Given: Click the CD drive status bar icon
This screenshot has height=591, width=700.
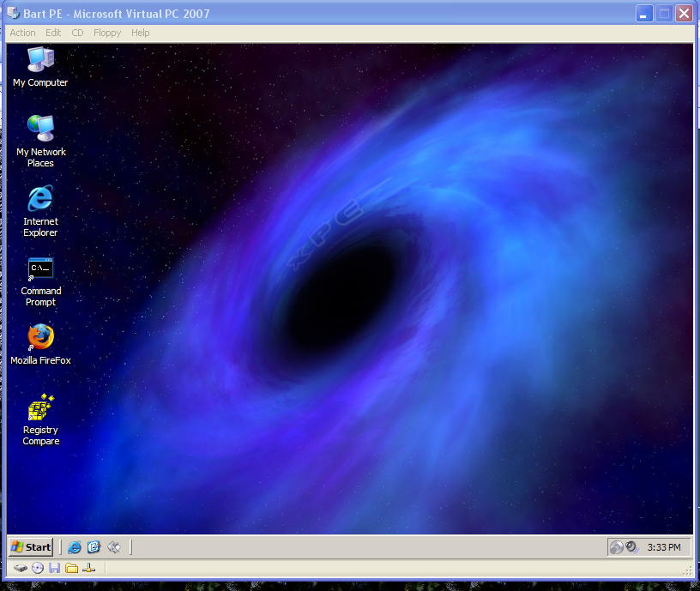Looking at the screenshot, I should 38,568.
